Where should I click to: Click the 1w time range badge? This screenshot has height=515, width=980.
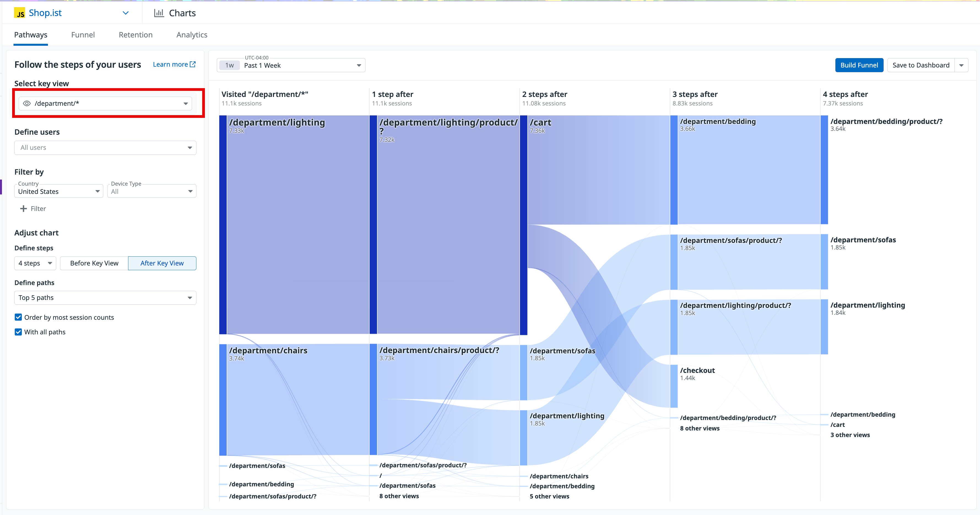(229, 66)
